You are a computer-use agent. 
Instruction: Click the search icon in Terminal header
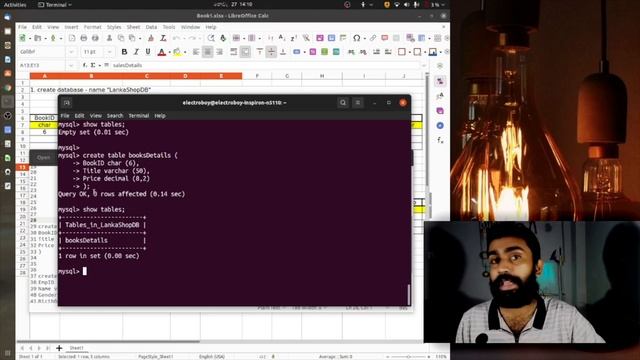343,103
